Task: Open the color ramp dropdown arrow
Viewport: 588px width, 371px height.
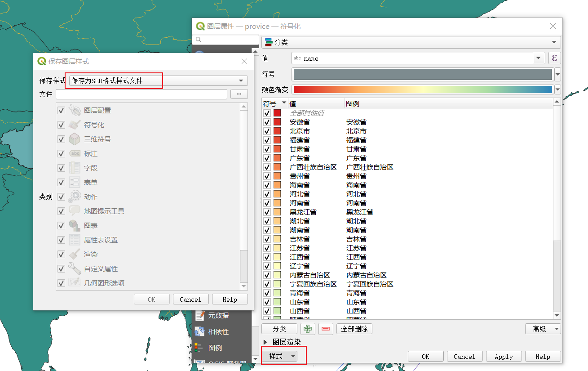Action: (x=557, y=89)
